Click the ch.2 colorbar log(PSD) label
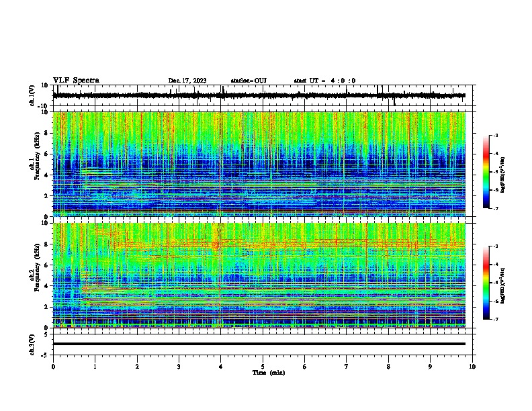The width and height of the screenshot is (532, 411). (x=502, y=285)
